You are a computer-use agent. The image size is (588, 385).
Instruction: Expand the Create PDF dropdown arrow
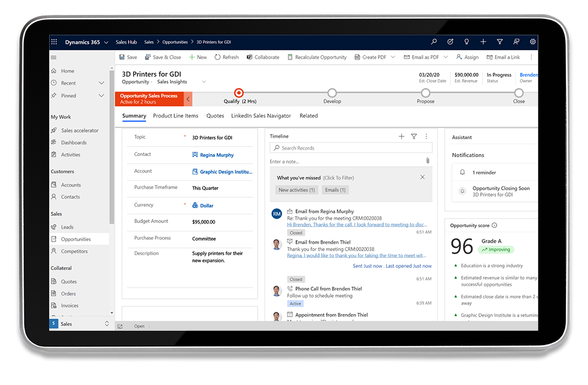[393, 57]
